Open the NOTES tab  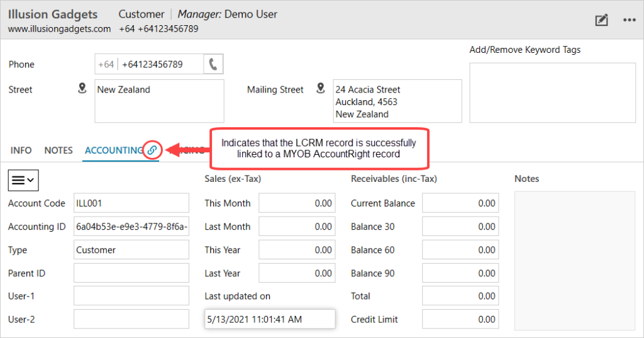tap(58, 150)
